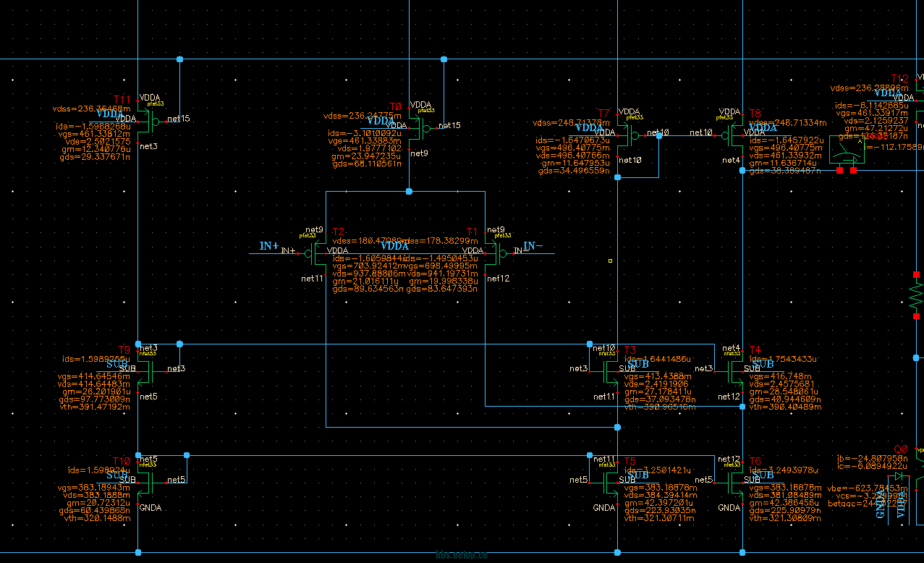Click the T6 NMOS transistor symbol
The image size is (924, 563).
[734, 481]
